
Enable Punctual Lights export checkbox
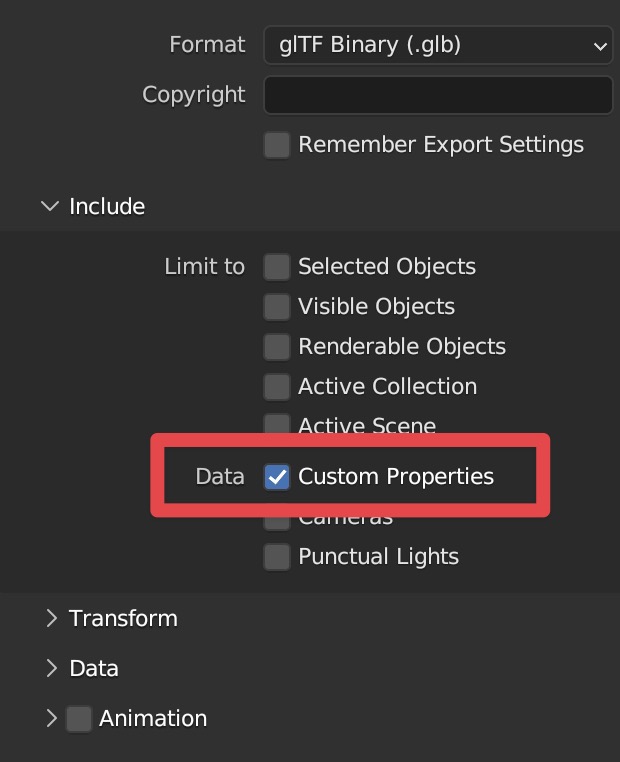pos(277,557)
